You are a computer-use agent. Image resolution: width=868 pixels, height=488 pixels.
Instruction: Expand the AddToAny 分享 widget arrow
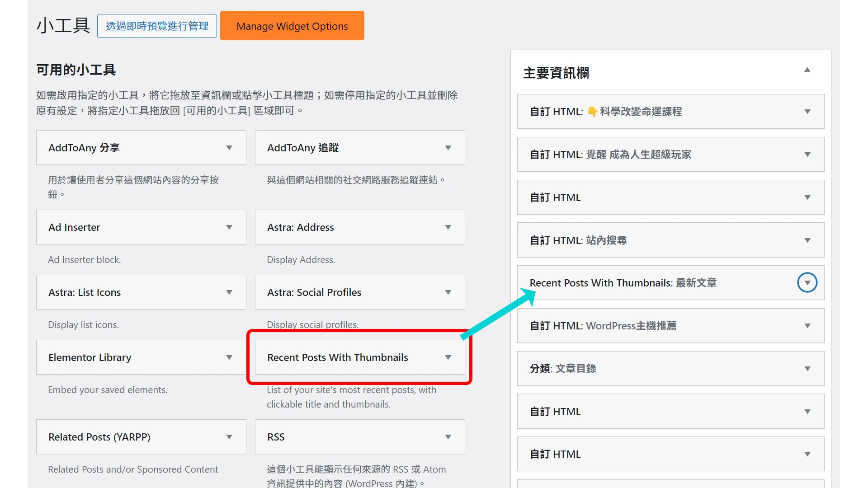229,148
